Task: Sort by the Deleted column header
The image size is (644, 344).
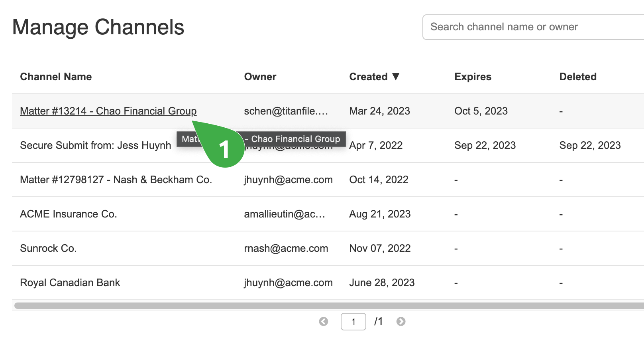Action: pos(578,77)
